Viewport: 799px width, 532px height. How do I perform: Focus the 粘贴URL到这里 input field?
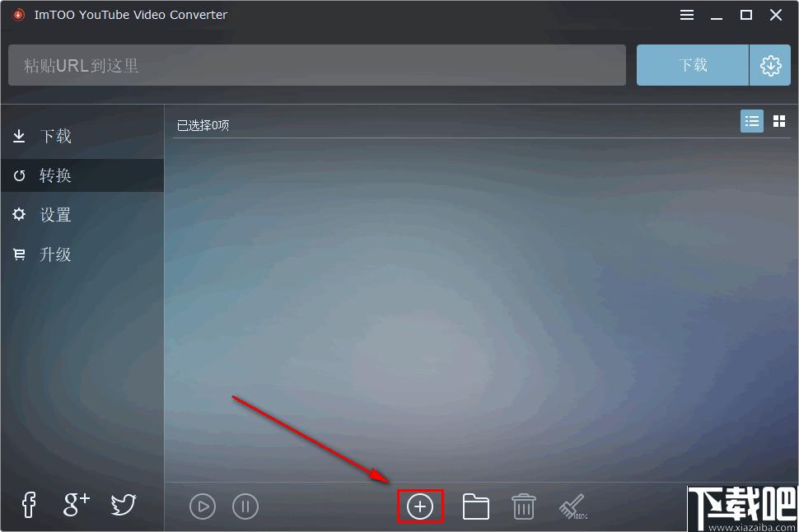(317, 65)
